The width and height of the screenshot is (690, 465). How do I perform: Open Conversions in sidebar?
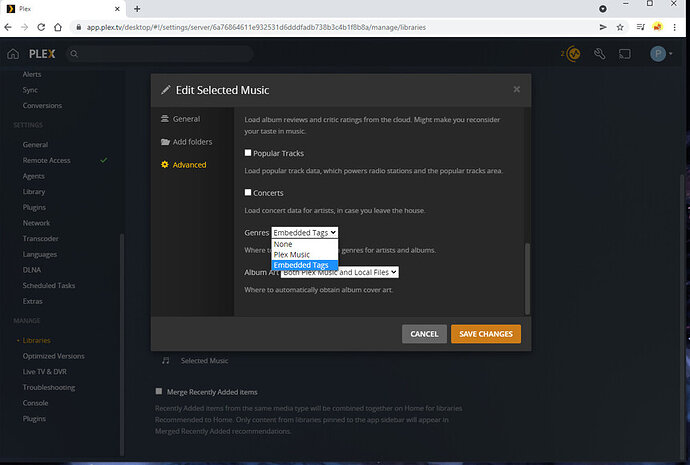click(42, 106)
